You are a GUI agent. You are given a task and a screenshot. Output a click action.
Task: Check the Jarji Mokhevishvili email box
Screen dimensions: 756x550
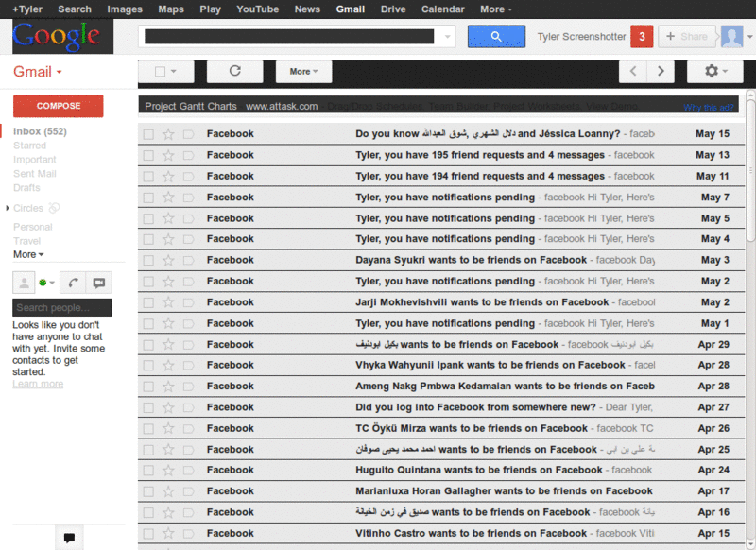(148, 302)
